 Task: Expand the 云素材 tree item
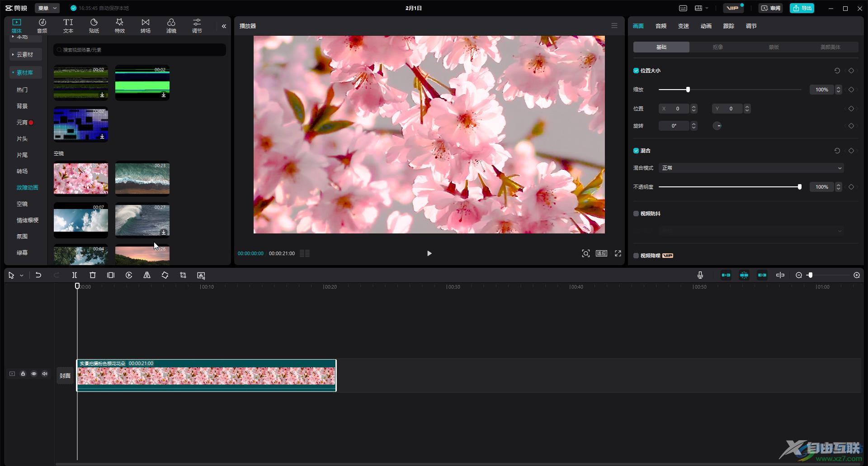click(25, 54)
